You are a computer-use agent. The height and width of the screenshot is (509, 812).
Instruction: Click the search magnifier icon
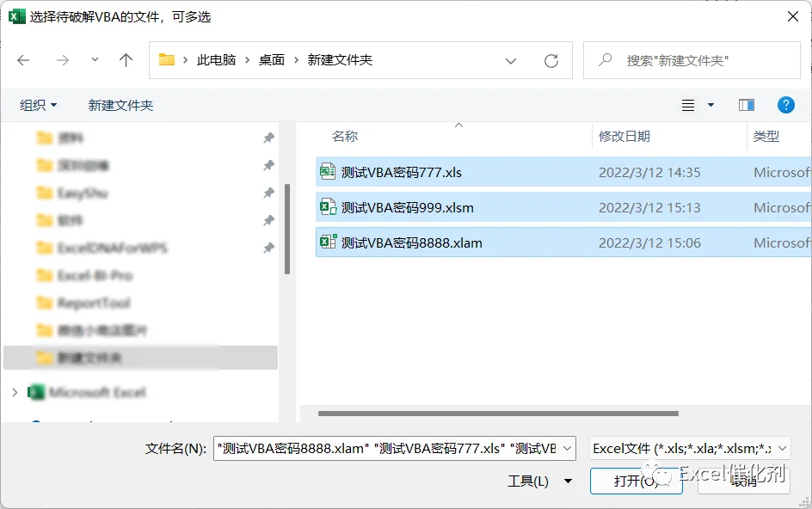(x=605, y=60)
